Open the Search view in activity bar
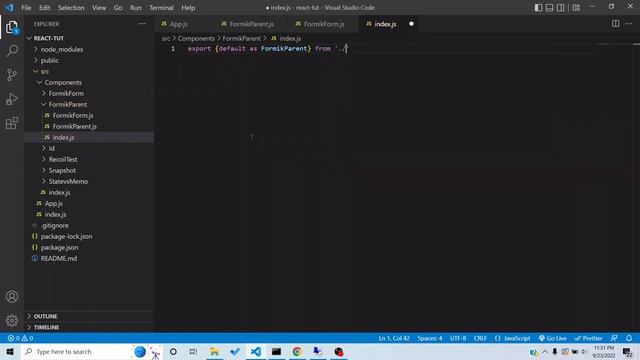 pos(12,51)
